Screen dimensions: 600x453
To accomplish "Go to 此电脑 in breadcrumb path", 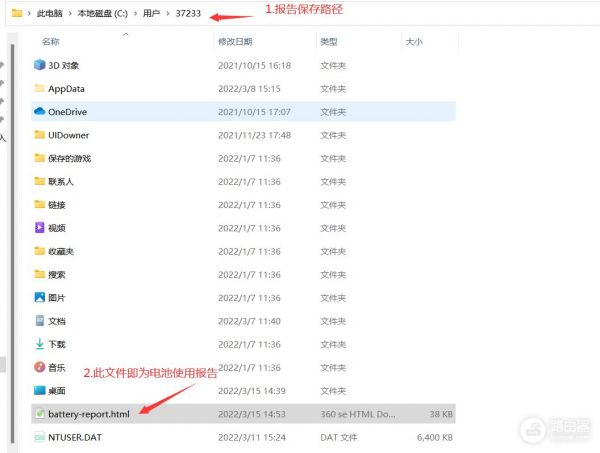I will pos(49,13).
